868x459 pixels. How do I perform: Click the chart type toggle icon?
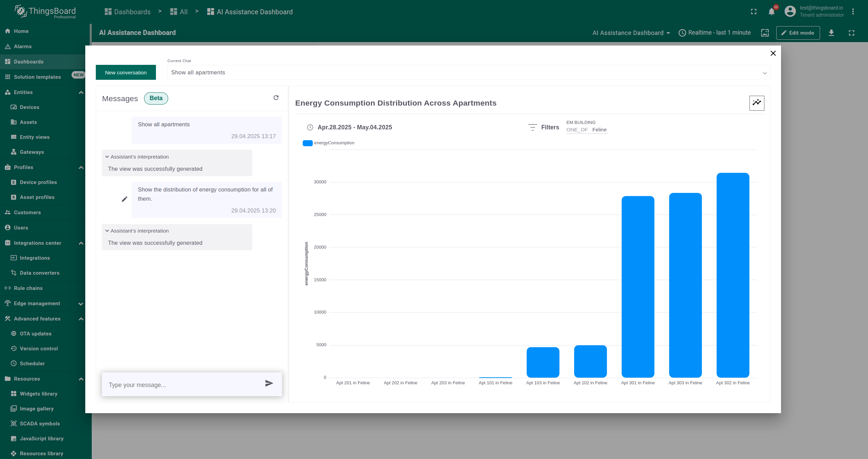tap(757, 103)
